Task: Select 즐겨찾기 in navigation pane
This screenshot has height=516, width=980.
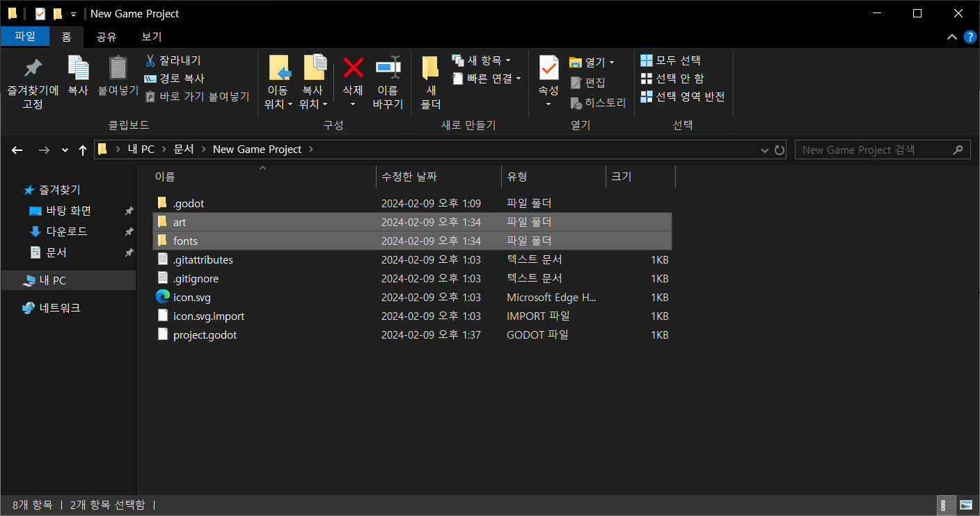Action: [60, 189]
